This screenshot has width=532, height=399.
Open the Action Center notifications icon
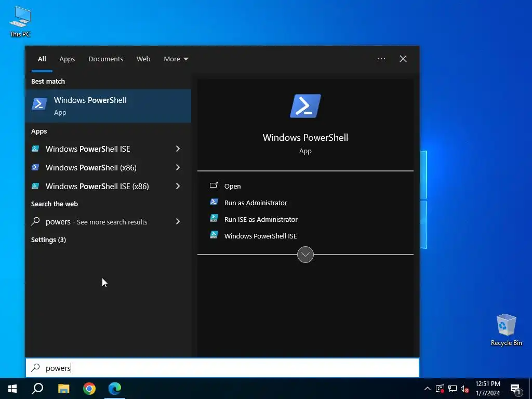click(x=516, y=389)
